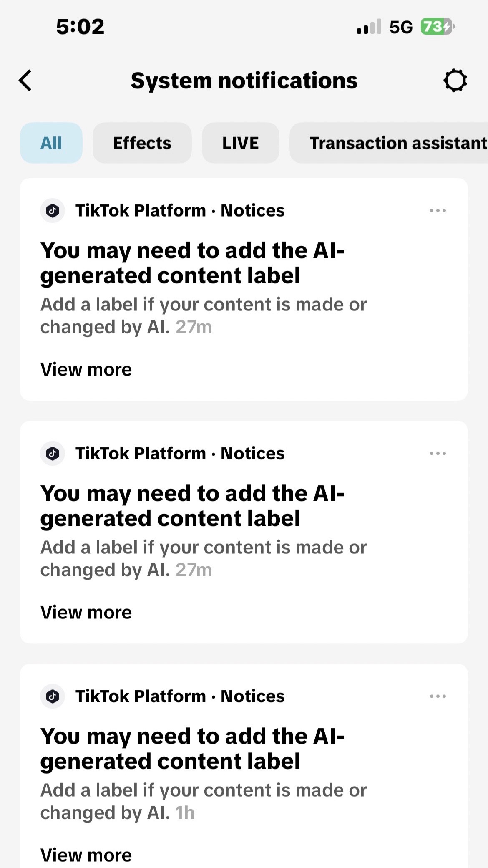
Task: Tap View more on second notification
Action: click(x=86, y=613)
